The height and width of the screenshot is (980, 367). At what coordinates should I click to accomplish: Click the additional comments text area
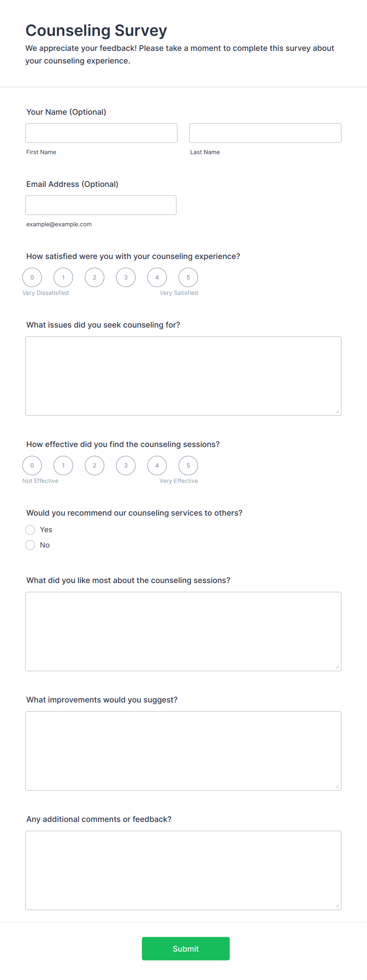[183, 870]
